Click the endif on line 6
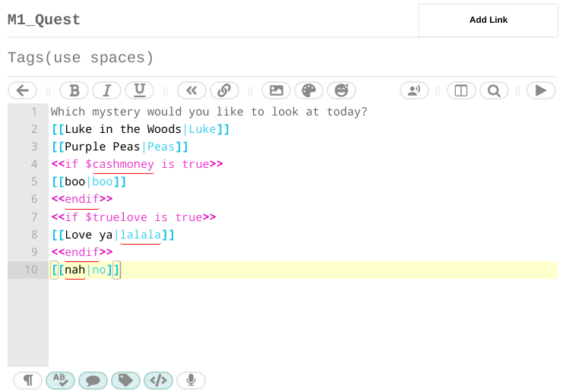This screenshot has width=569, height=392. click(82, 199)
